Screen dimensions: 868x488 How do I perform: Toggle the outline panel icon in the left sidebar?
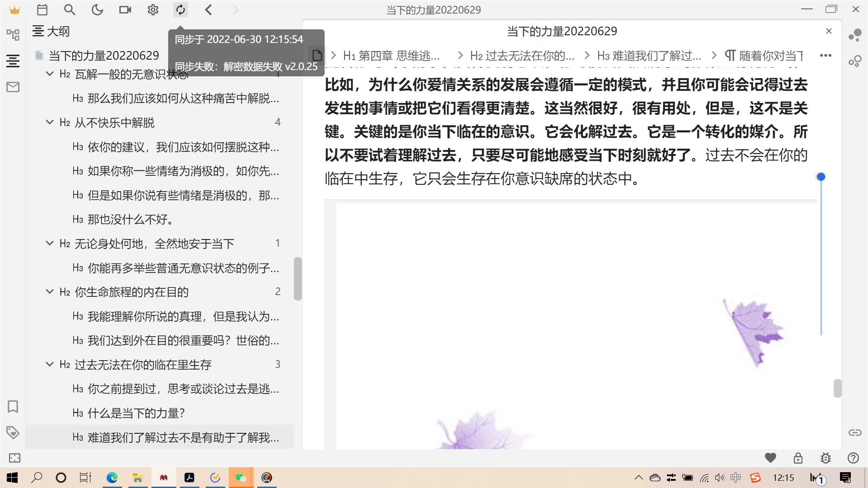[x=13, y=61]
